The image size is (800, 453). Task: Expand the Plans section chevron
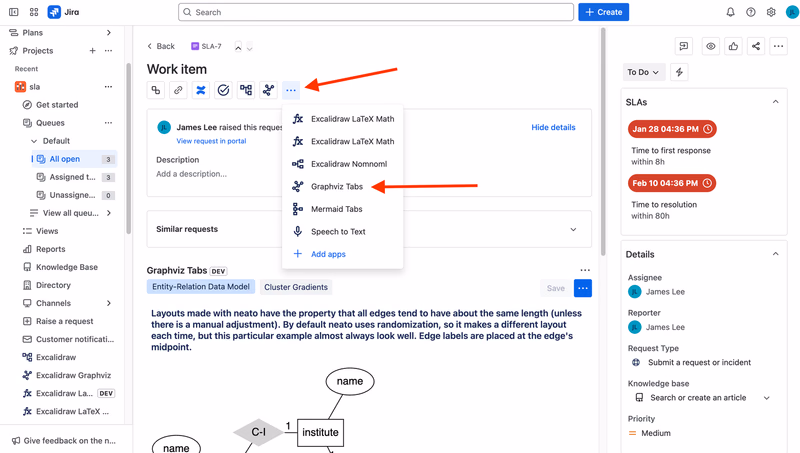click(x=108, y=33)
